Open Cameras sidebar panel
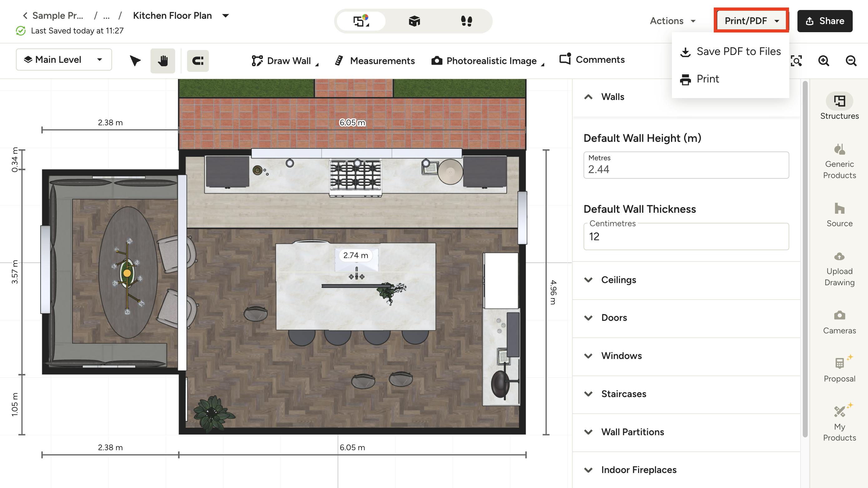 [x=839, y=322]
